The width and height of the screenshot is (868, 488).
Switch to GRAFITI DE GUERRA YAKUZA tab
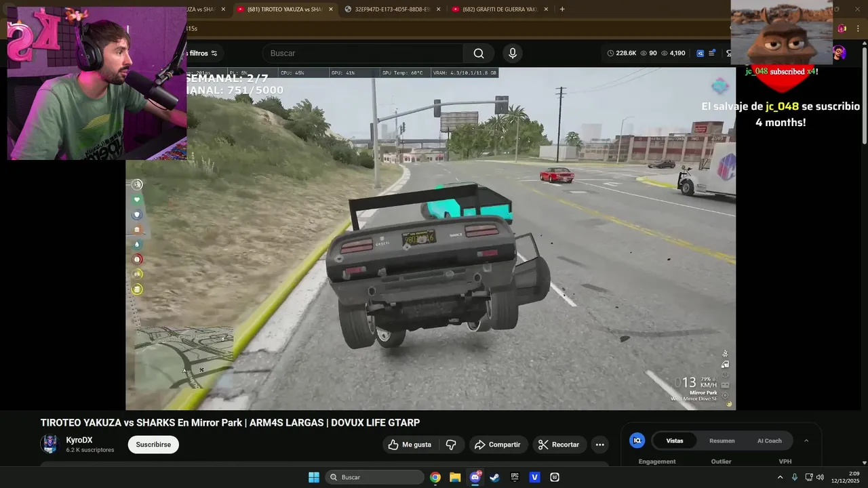click(495, 9)
